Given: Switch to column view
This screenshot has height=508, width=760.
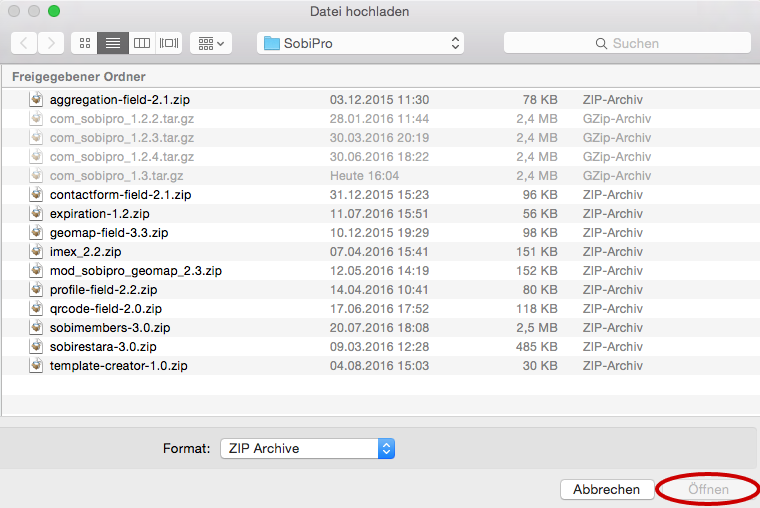Looking at the screenshot, I should tap(142, 44).
